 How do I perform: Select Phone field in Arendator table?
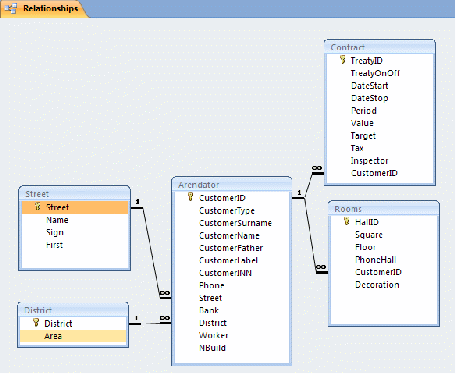point(211,285)
